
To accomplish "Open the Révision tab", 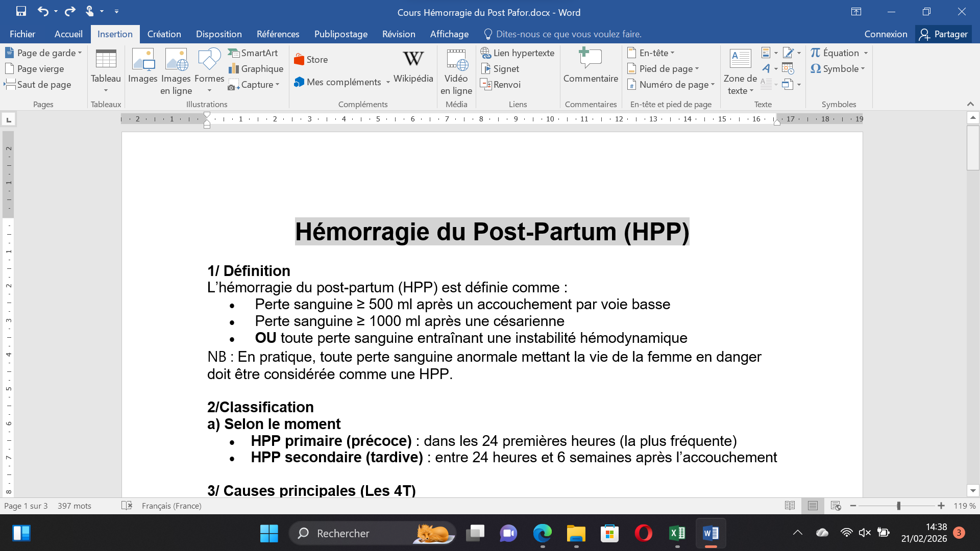I will tap(398, 34).
